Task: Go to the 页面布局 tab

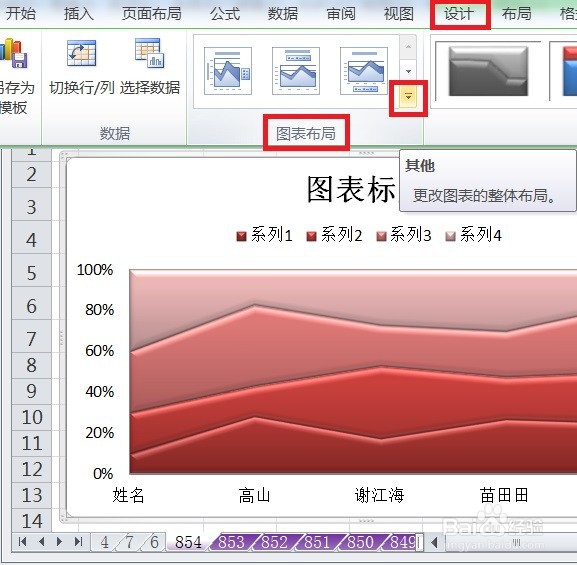Action: point(152,14)
